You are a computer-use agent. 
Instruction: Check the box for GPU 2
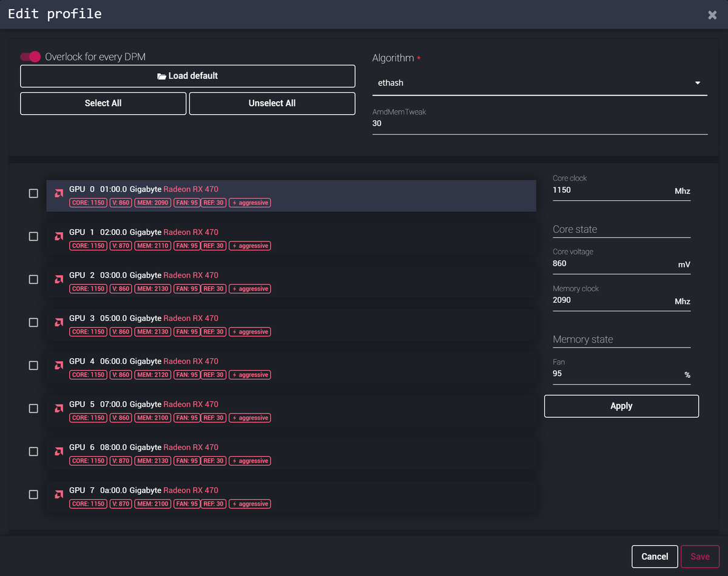(x=33, y=280)
